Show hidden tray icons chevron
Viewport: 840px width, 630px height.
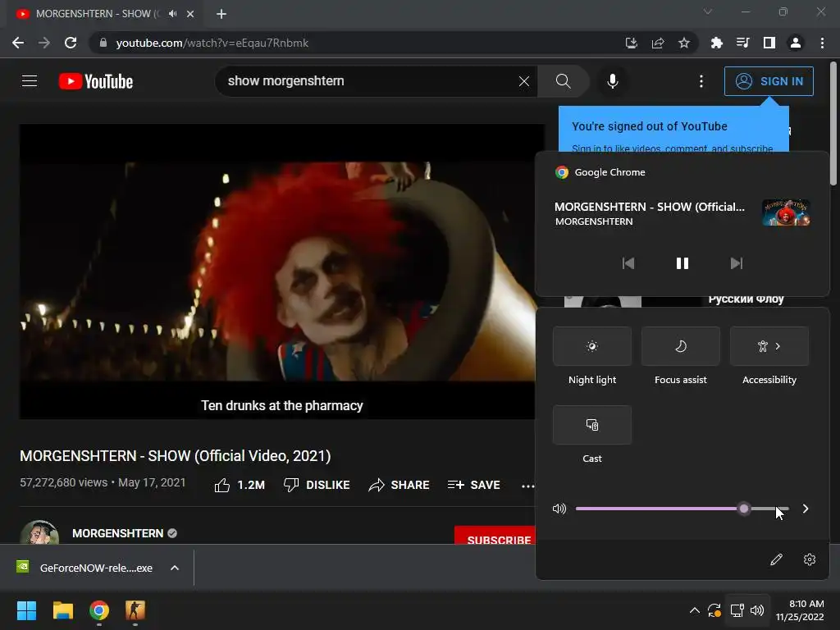(694, 610)
